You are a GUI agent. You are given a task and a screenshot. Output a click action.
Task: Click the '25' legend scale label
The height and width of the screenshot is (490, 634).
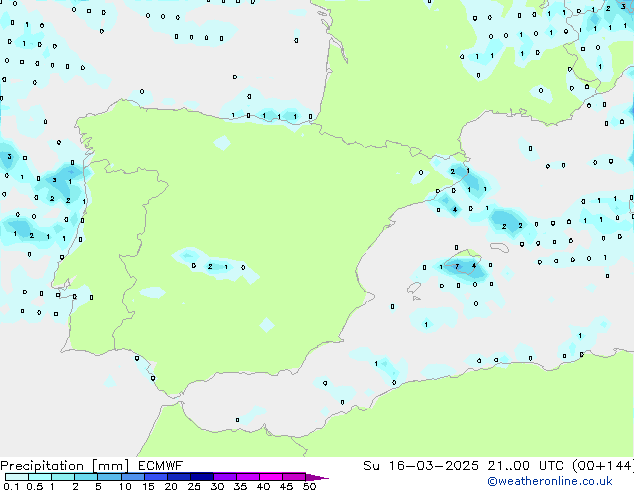194,486
